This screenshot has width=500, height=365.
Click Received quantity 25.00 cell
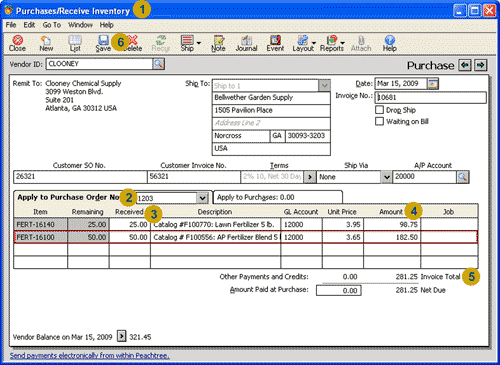point(130,224)
